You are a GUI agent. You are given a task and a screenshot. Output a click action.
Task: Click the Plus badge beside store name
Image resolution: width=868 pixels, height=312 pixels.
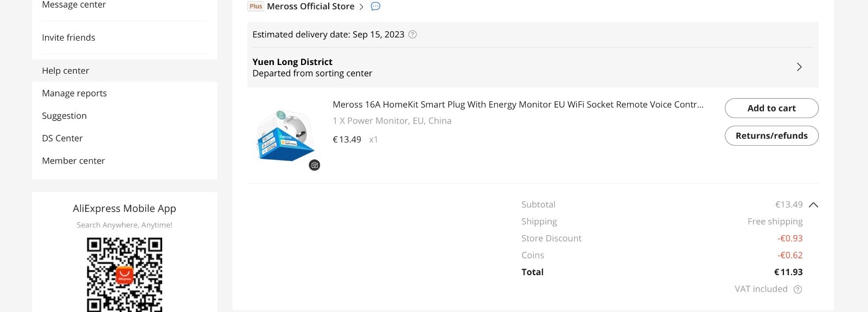click(256, 6)
